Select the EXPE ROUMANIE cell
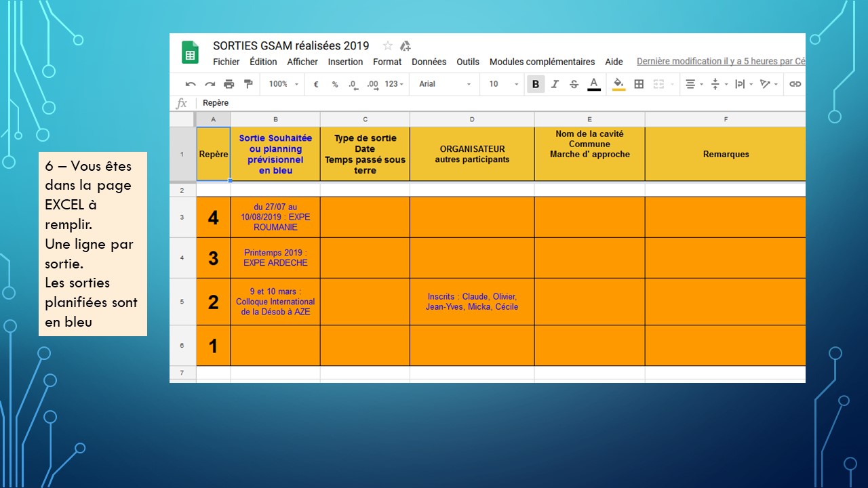The width and height of the screenshot is (868, 488). click(x=275, y=217)
